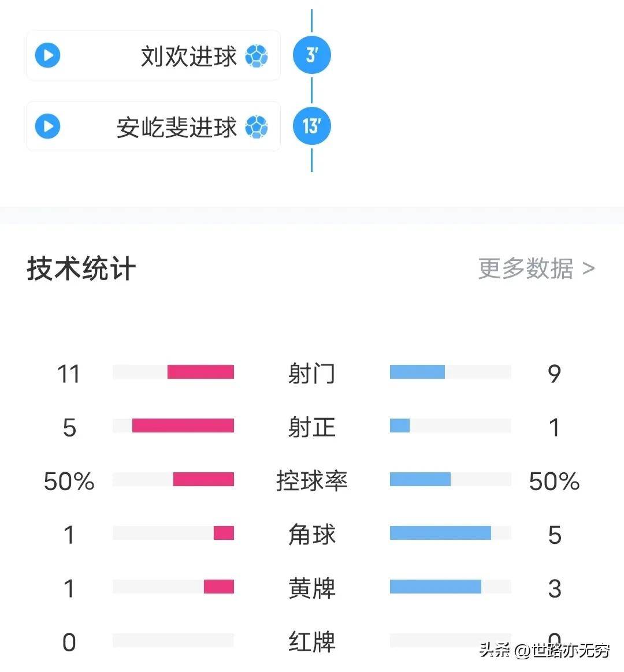Play the 刘欢 goal video clip

pyautogui.click(x=47, y=55)
